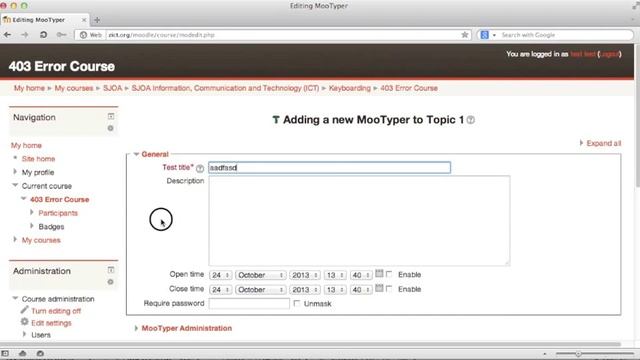Viewport: 640px width, 360px height.
Task: Open a new browser tab with plus
Action: click(x=97, y=20)
